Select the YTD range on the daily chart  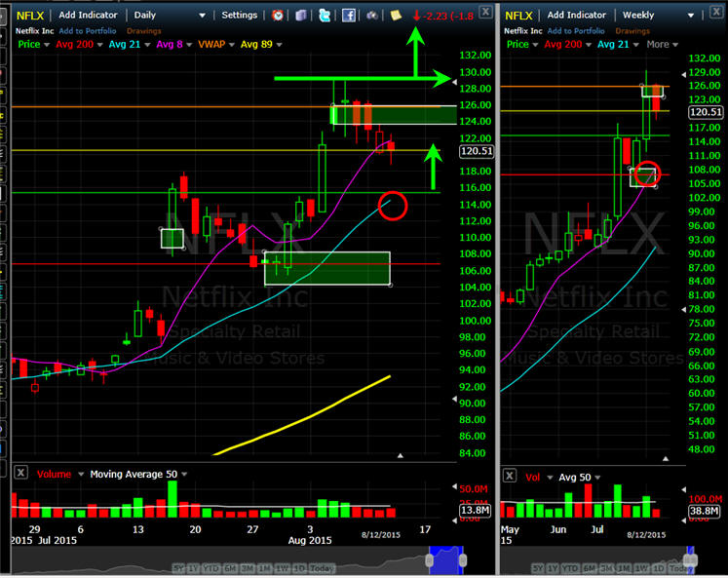pyautogui.click(x=211, y=568)
